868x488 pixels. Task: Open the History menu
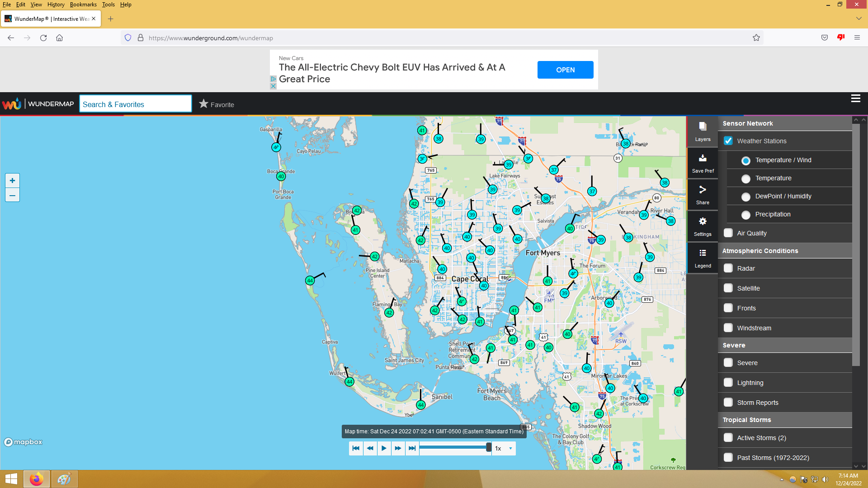click(x=56, y=5)
